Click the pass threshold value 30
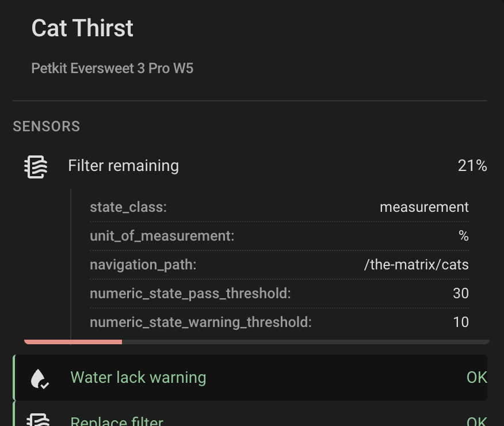 461,294
